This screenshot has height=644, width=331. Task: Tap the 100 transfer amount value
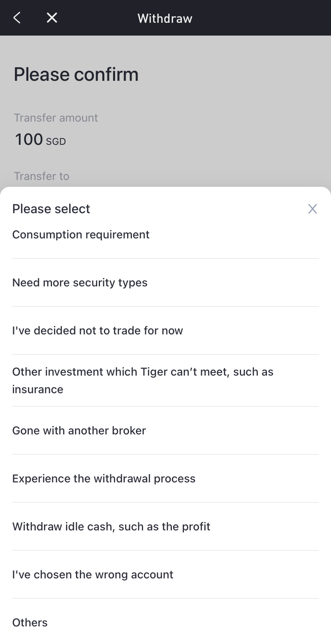(29, 140)
